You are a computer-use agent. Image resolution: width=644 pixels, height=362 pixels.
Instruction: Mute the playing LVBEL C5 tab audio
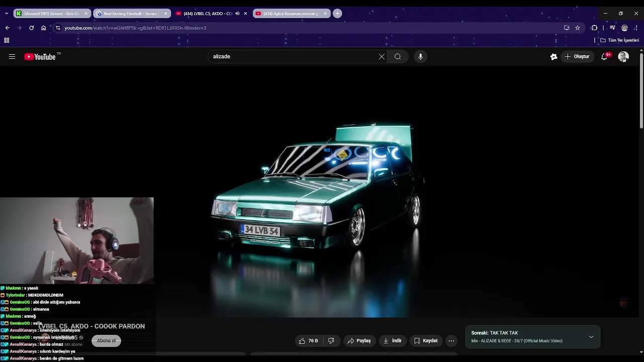click(237, 14)
